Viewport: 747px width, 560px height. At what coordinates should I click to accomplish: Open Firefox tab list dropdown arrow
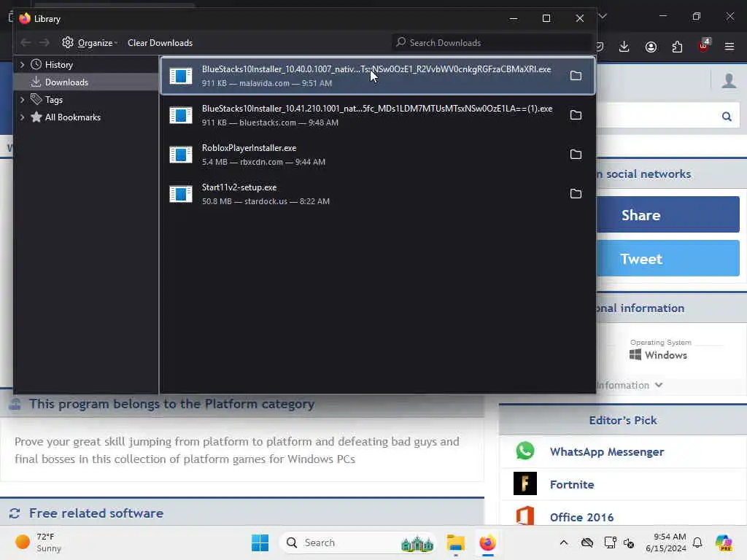(x=603, y=16)
